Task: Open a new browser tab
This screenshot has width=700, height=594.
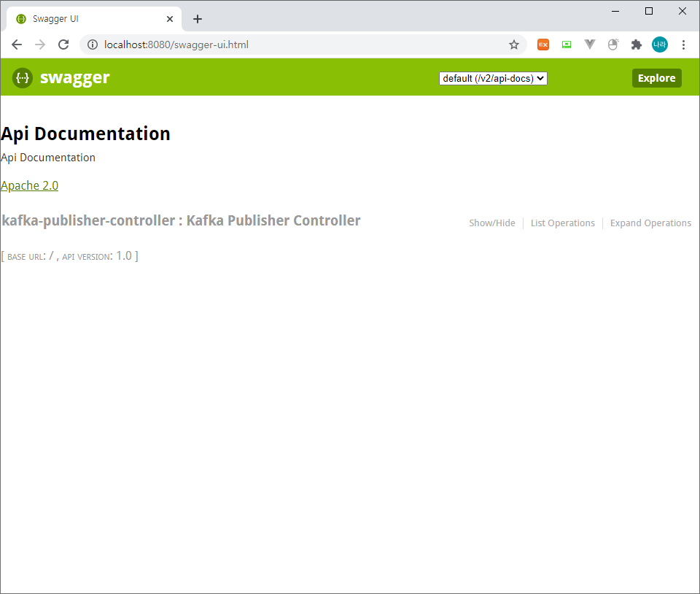Action: click(x=198, y=19)
